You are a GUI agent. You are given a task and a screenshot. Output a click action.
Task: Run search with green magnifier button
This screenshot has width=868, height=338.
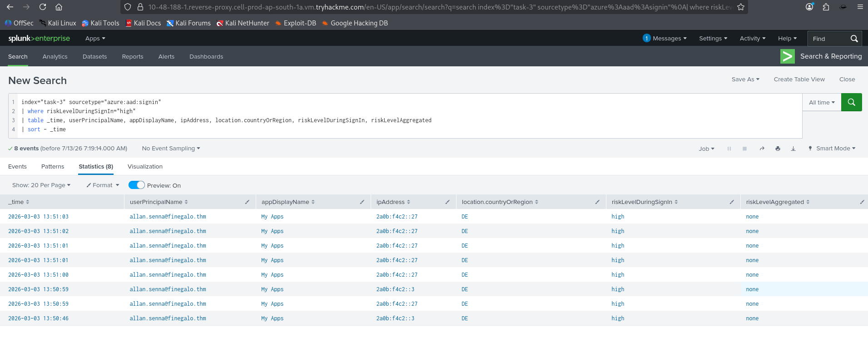point(851,102)
